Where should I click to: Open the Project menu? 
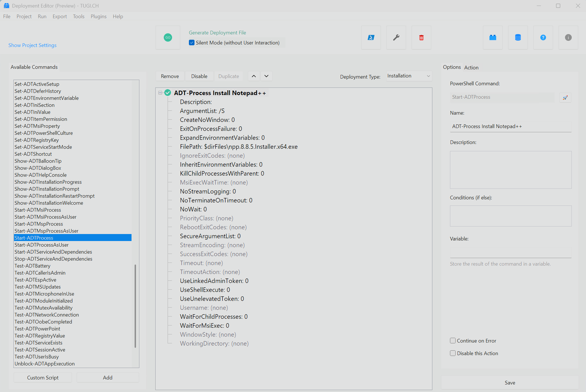tap(24, 16)
